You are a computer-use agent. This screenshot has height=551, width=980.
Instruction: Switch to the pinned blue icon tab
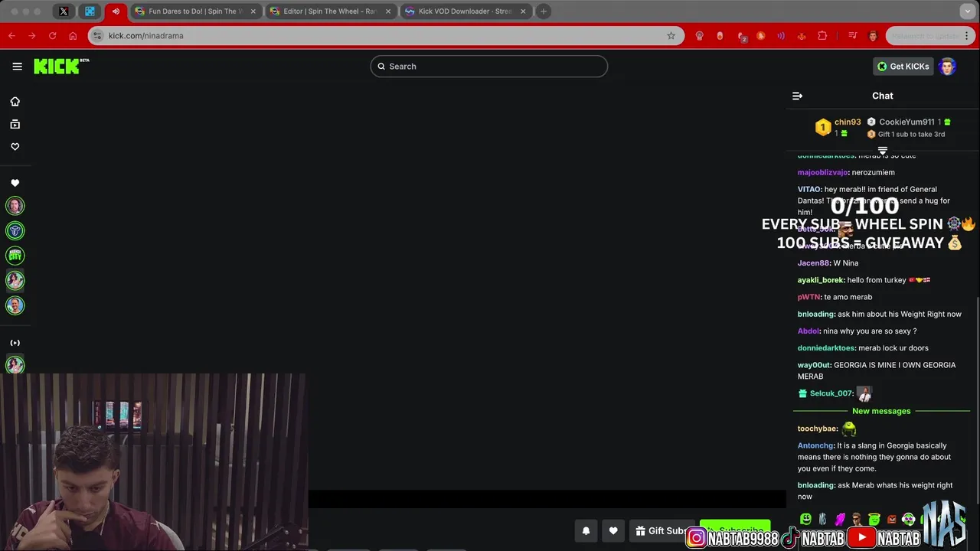point(90,11)
